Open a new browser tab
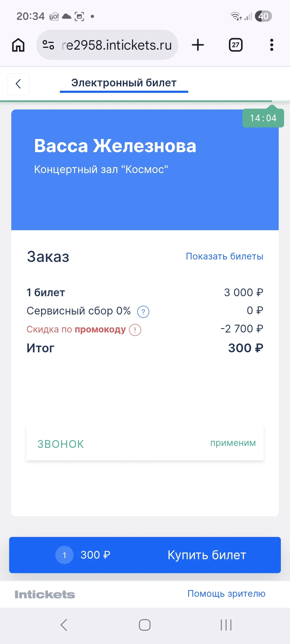Image resolution: width=290 pixels, height=644 pixels. point(198,45)
